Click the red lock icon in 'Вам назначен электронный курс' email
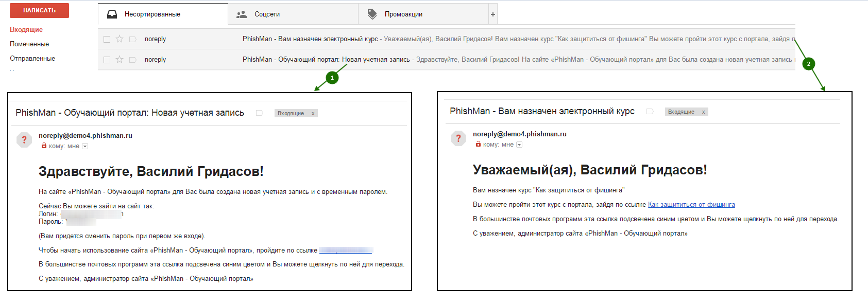Screen dimensions: 868x304 478,145
